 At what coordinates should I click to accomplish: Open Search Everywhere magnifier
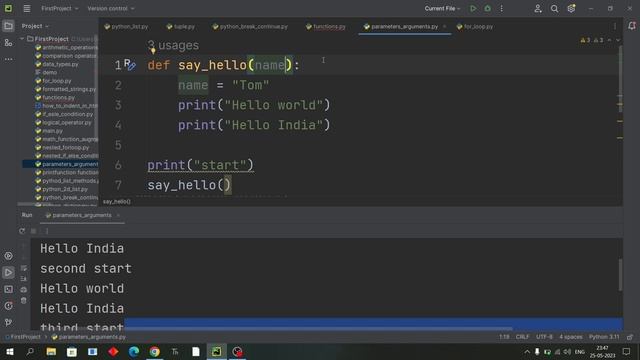click(554, 8)
